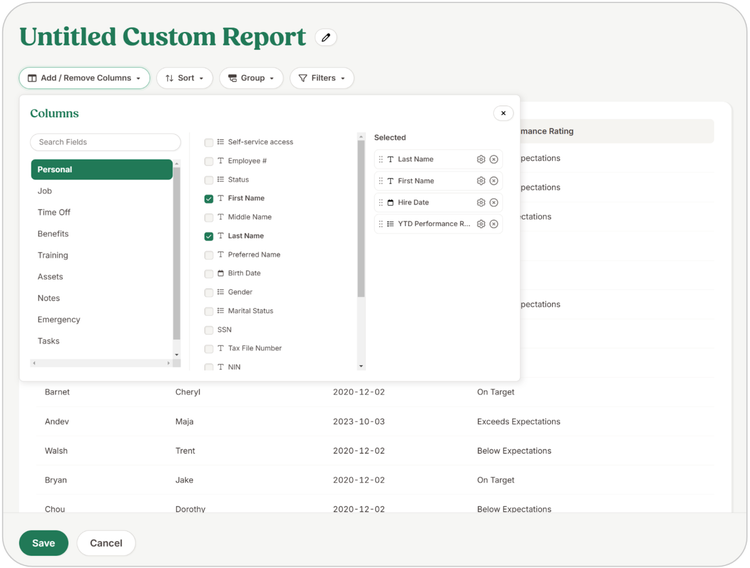This screenshot has height=568, width=750.
Task: Select the Job category
Action: coord(101,191)
